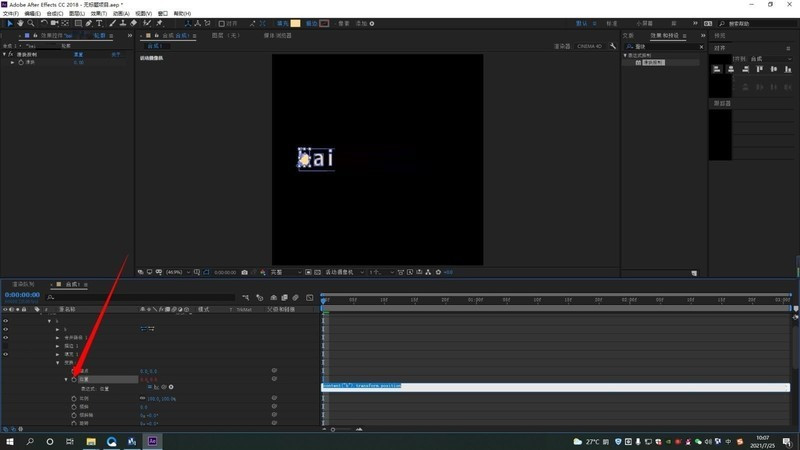The height and width of the screenshot is (450, 800).
Task: Select the Zoom magnifier tool
Action: click(32, 23)
